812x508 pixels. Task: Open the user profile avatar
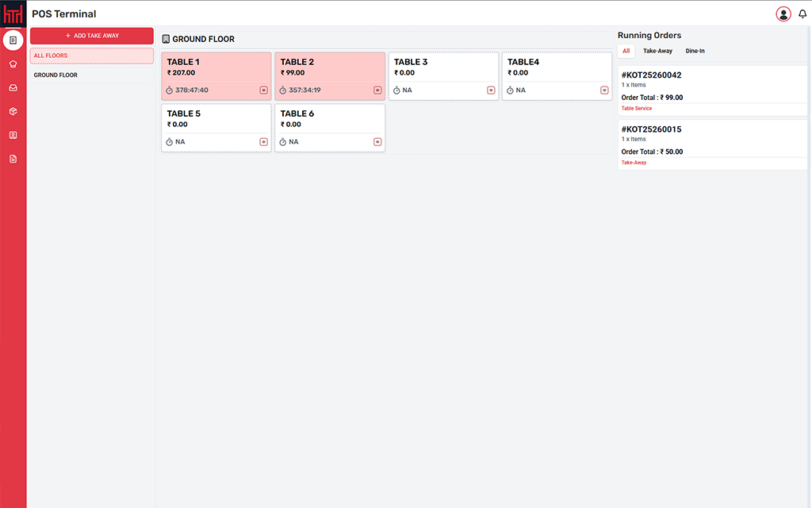tap(783, 13)
